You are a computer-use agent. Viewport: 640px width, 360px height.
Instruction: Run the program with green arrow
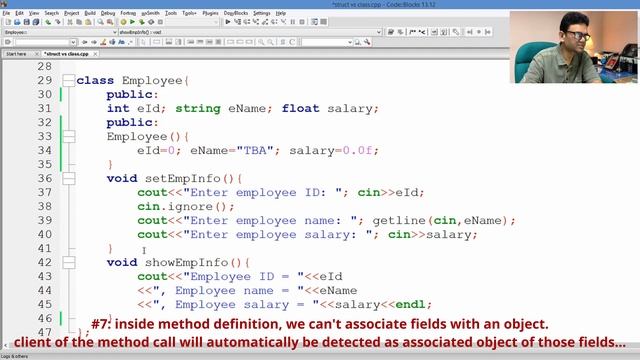pyautogui.click(x=132, y=22)
